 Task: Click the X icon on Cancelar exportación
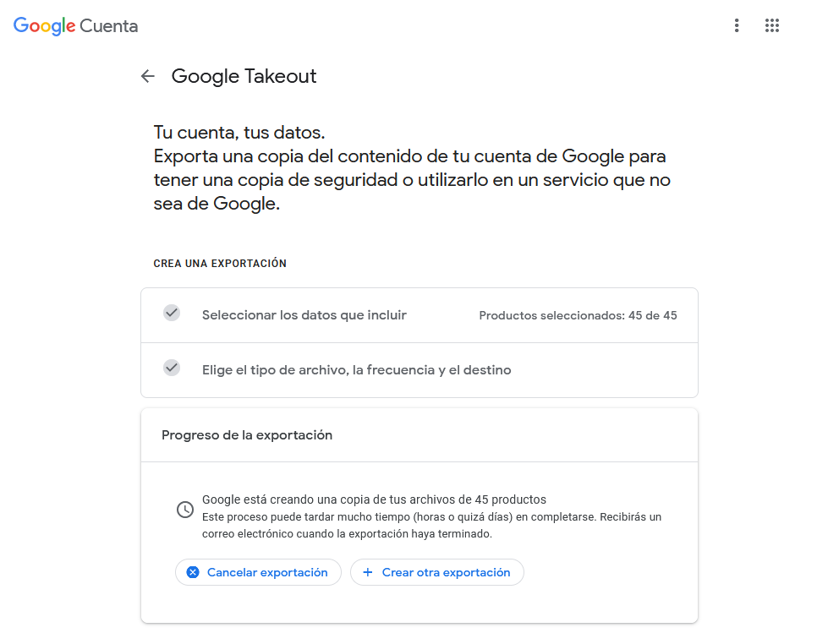pyautogui.click(x=193, y=572)
